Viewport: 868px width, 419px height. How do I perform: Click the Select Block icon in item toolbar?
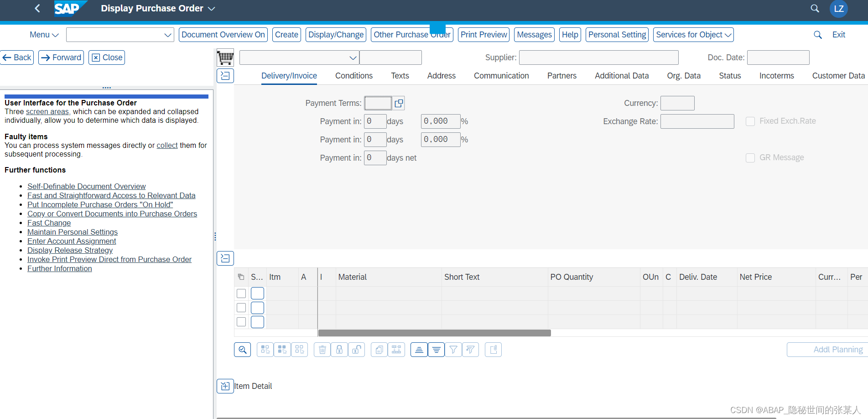coord(265,350)
